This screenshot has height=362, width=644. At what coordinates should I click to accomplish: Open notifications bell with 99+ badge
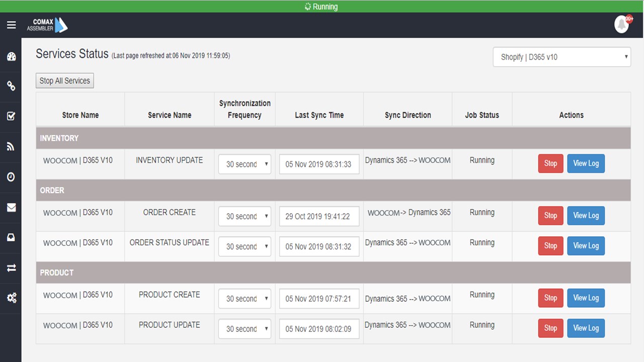click(x=622, y=24)
